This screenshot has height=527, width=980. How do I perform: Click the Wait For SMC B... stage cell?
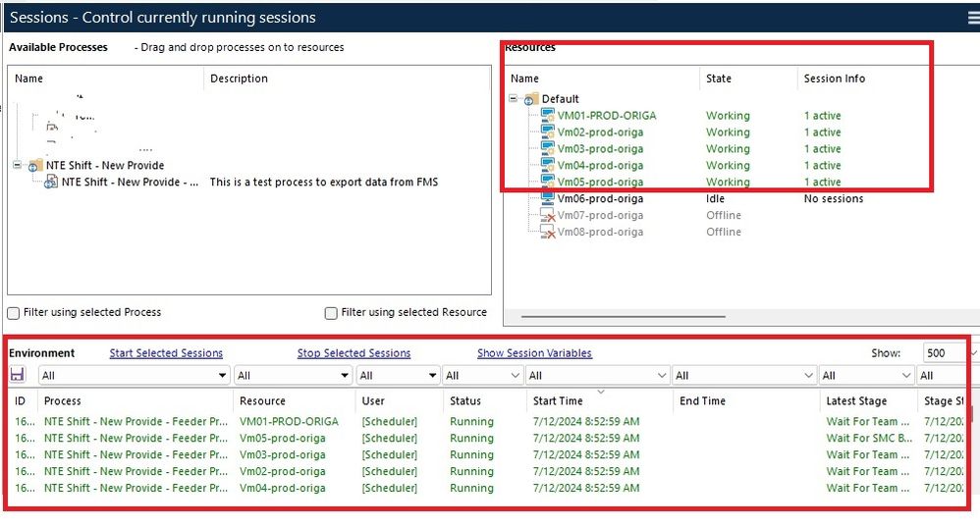point(869,439)
